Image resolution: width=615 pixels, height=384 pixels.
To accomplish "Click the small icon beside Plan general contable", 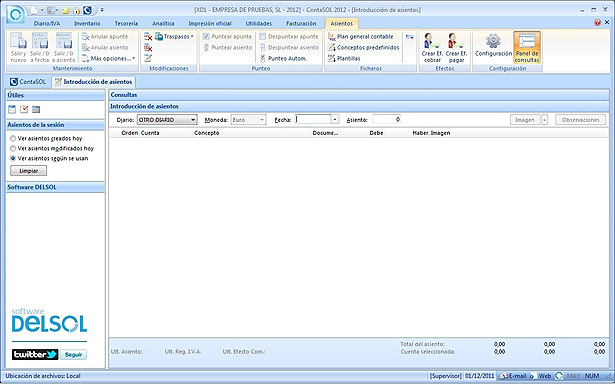I will 409,36.
